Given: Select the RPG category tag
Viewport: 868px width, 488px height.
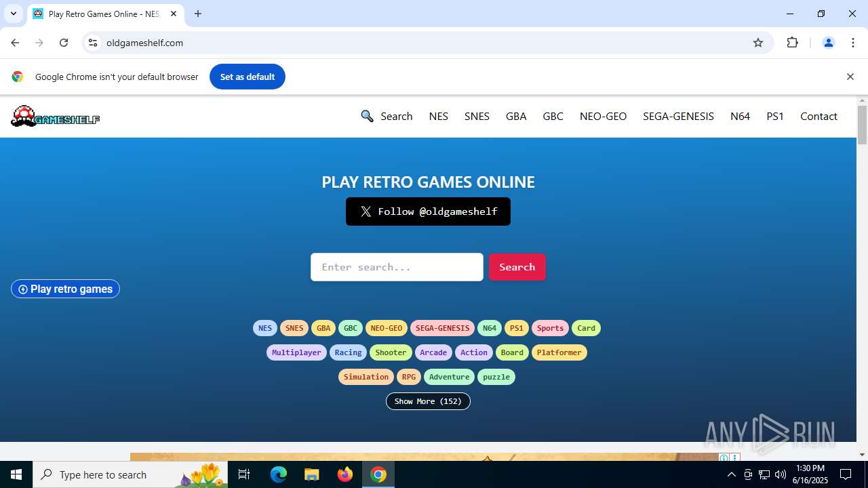Looking at the screenshot, I should coord(409,377).
